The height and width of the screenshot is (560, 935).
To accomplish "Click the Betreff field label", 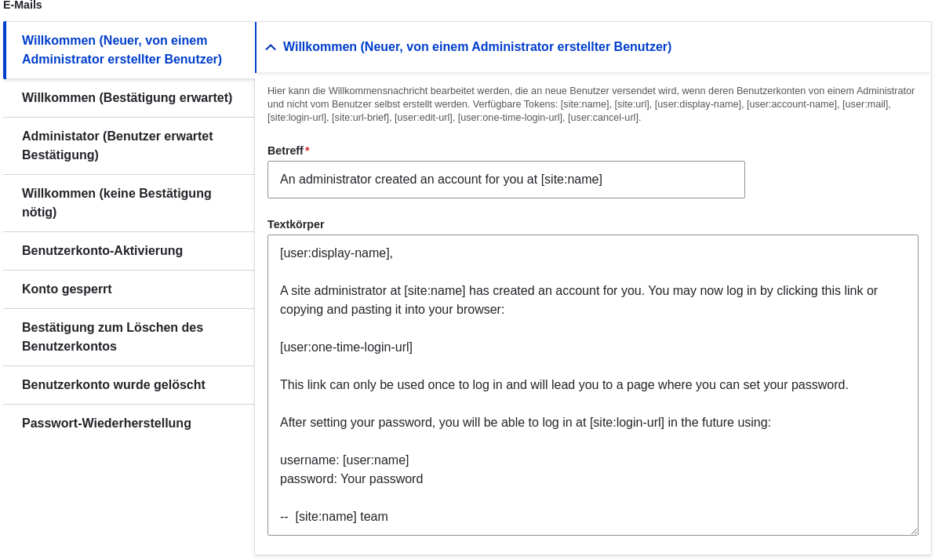I will (285, 151).
